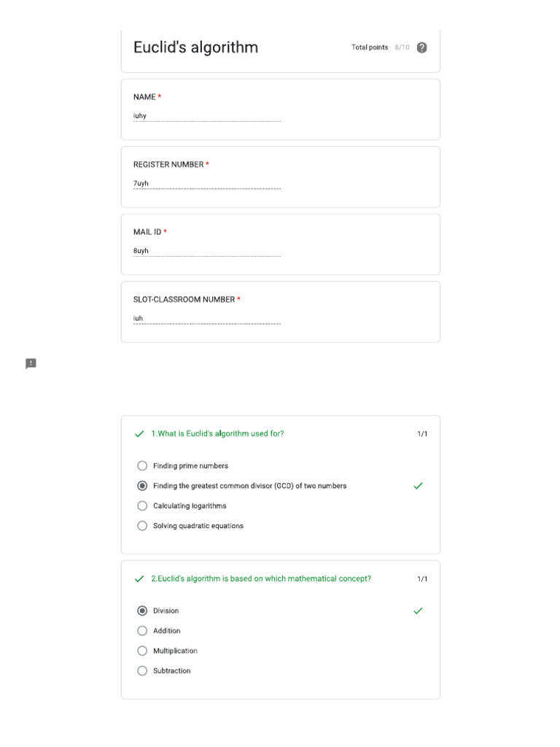Pick the 'Addition' radio option

(142, 631)
